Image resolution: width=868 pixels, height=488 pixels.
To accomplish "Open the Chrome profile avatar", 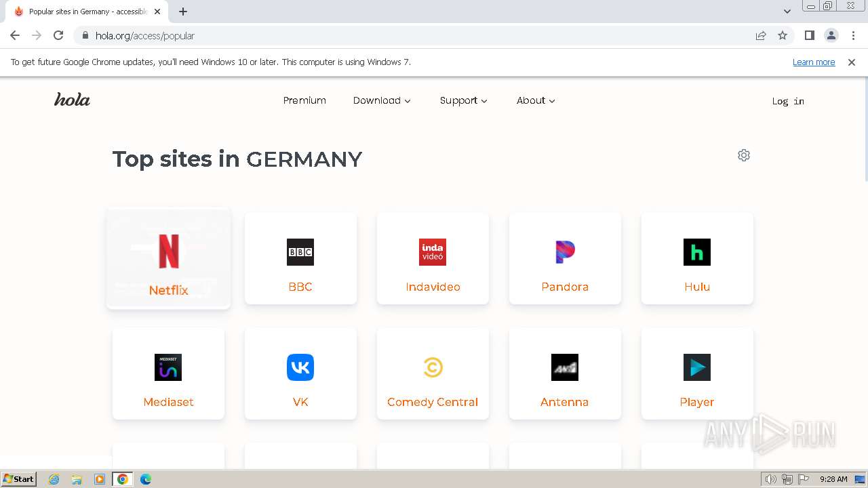I will tap(831, 35).
